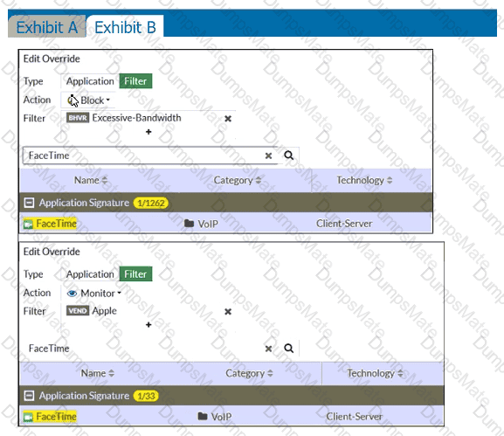Viewport: 504px width, 436px height.
Task: Clear the top FaceTime search with the X icon
Action: pyautogui.click(x=268, y=156)
